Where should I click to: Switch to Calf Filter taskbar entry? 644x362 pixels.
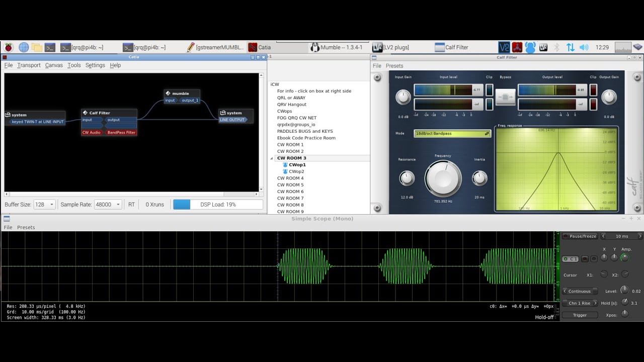pyautogui.click(x=451, y=47)
